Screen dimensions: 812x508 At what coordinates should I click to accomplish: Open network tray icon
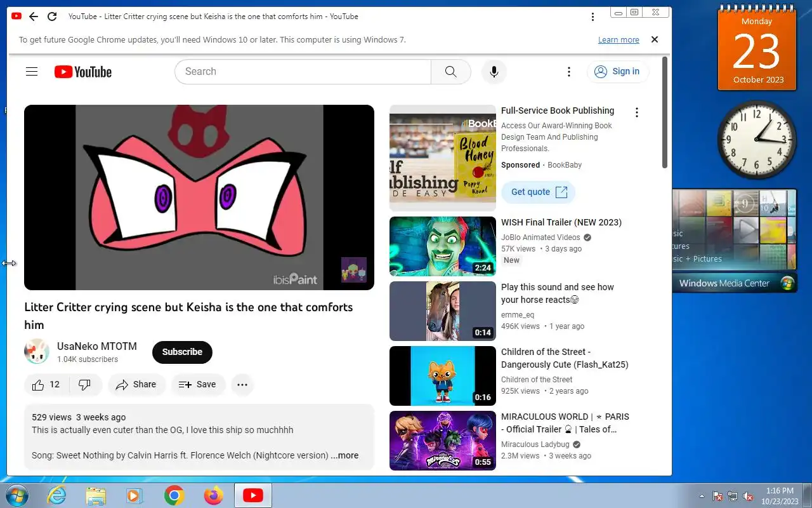click(x=733, y=496)
